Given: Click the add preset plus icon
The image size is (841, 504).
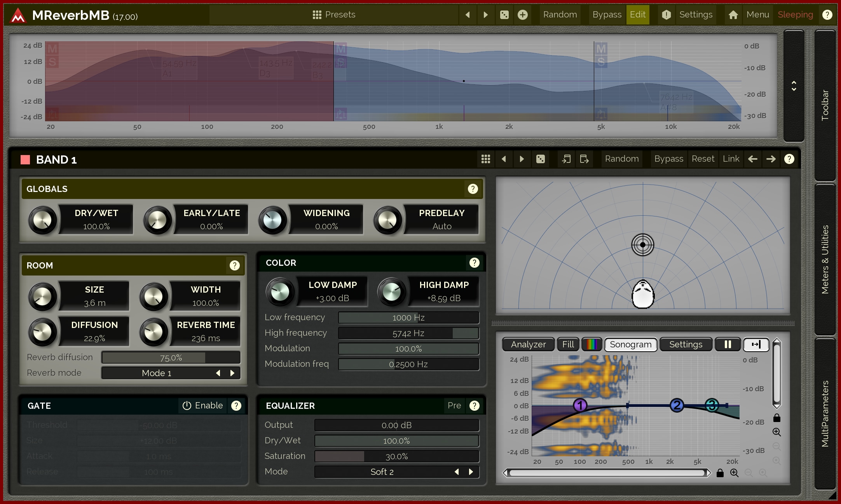Looking at the screenshot, I should tap(523, 15).
